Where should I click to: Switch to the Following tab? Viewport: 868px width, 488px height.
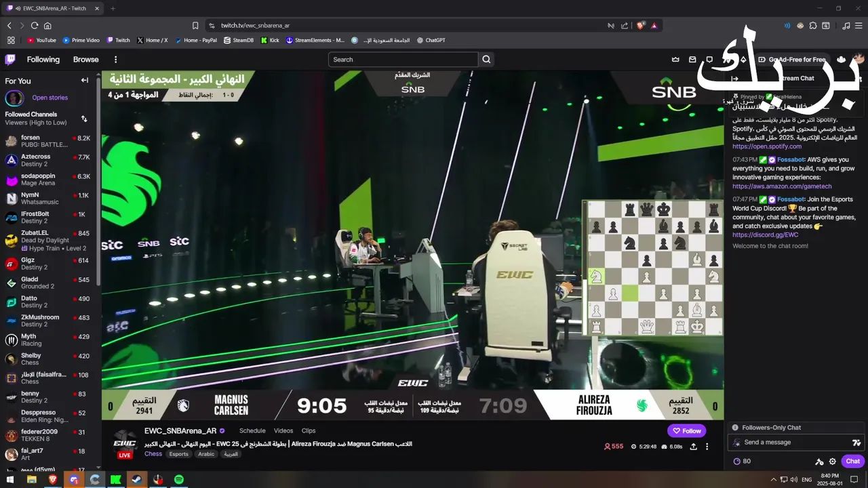tap(43, 60)
